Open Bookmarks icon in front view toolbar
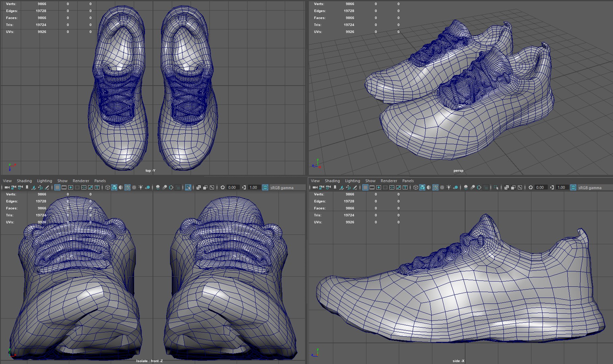The height and width of the screenshot is (364, 613). pyautogui.click(x=27, y=187)
